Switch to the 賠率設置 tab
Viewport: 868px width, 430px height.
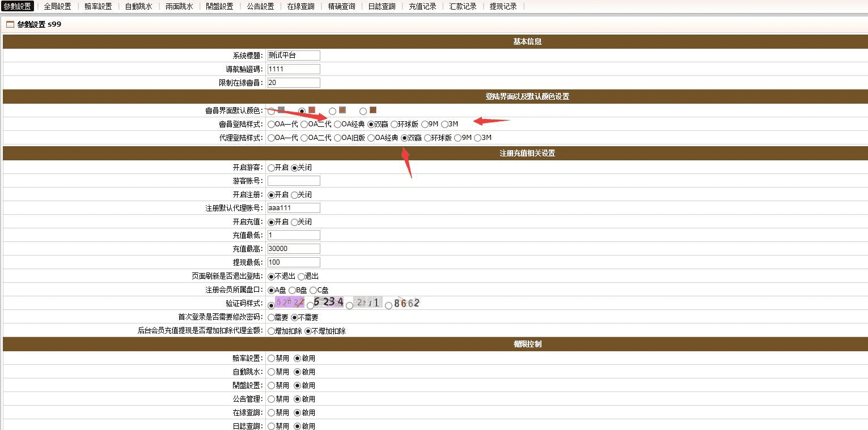[x=98, y=7]
